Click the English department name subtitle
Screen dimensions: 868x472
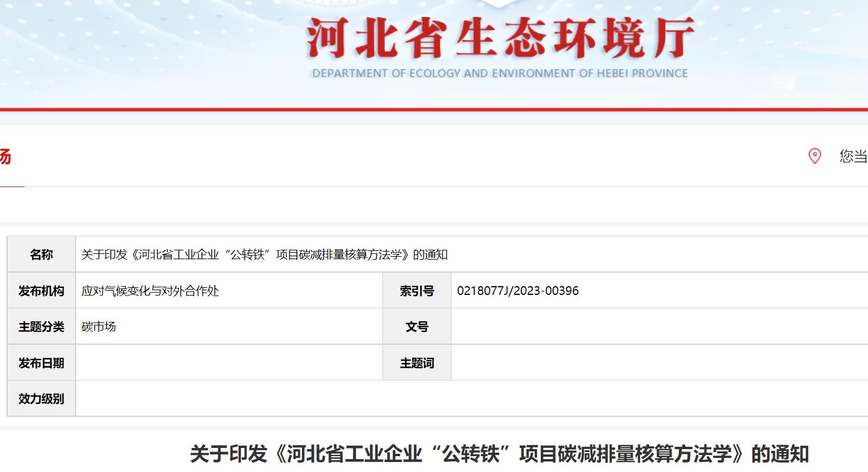click(500, 73)
